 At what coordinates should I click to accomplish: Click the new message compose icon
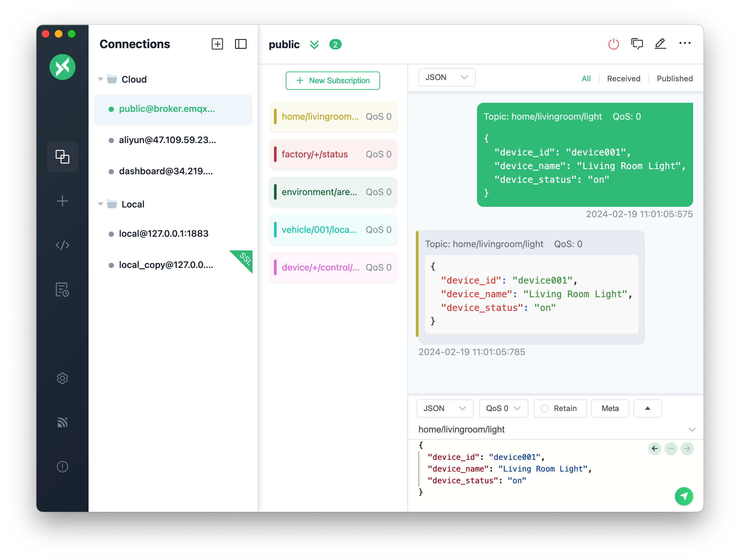tap(660, 44)
